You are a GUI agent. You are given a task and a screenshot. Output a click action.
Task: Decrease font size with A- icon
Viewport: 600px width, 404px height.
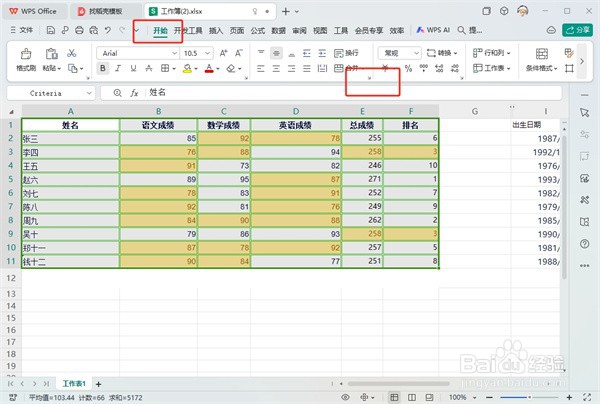tap(239, 53)
